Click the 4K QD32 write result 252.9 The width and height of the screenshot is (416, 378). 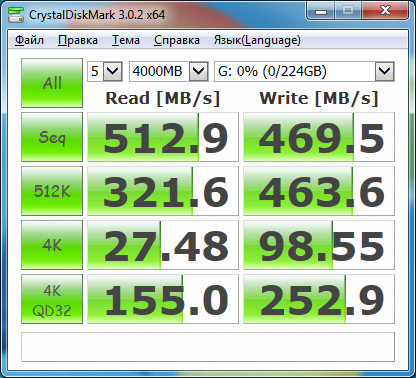(319, 299)
